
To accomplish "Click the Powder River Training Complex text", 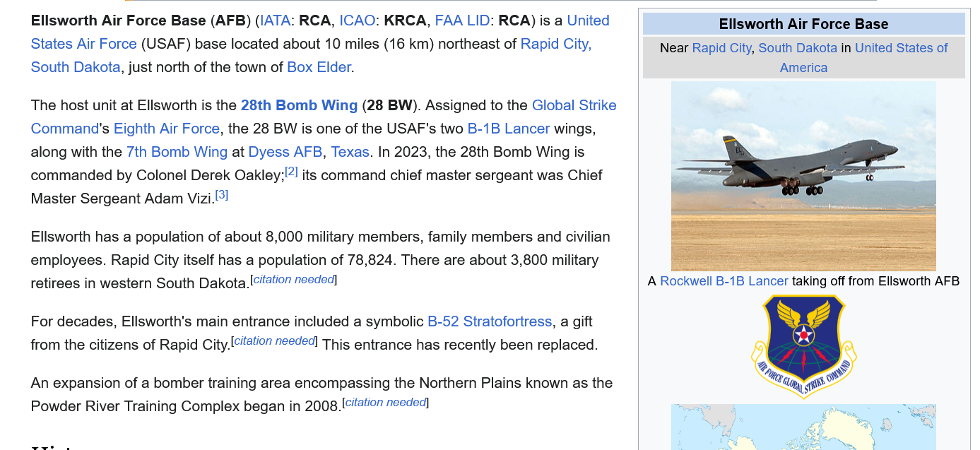I will pos(134,406).
